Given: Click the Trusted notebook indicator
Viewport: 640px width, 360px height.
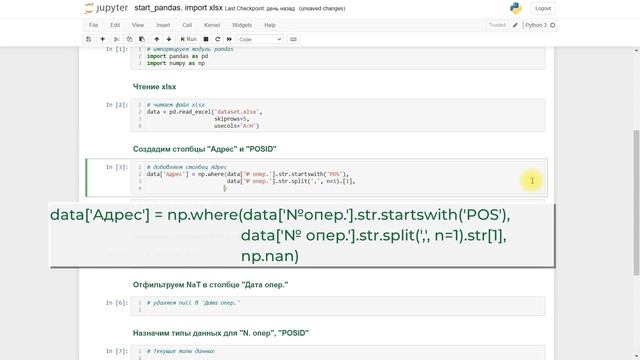Looking at the screenshot, I should click(497, 25).
